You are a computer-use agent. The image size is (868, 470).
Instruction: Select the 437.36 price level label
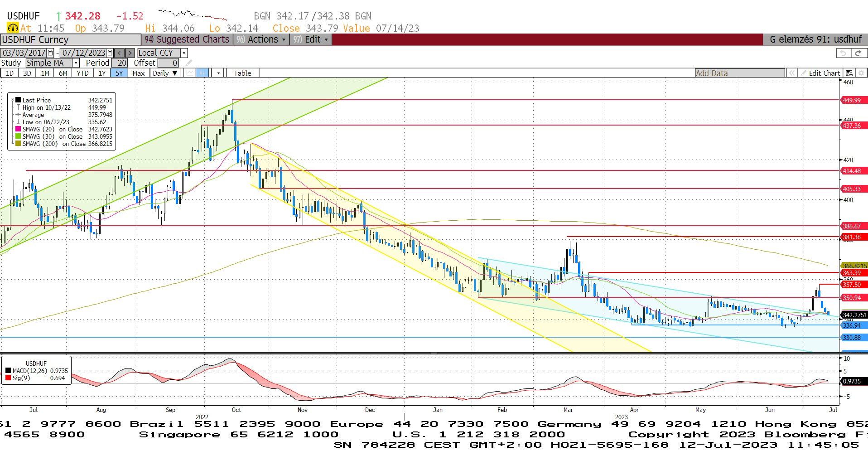click(854, 126)
